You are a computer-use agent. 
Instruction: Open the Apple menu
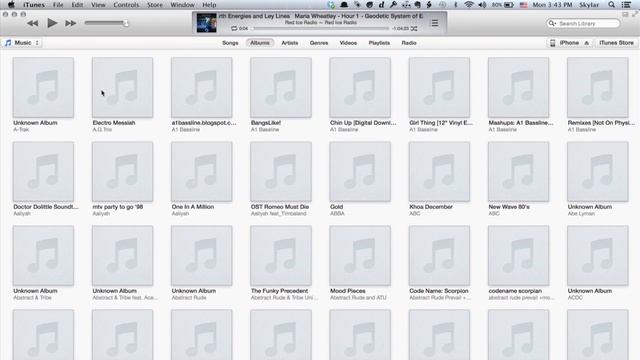(11, 5)
